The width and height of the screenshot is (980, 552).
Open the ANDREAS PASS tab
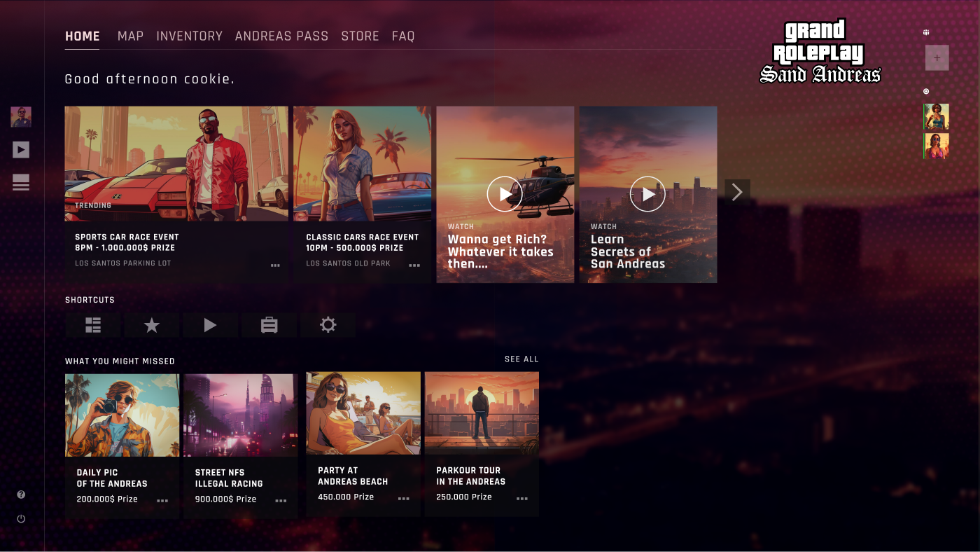281,36
